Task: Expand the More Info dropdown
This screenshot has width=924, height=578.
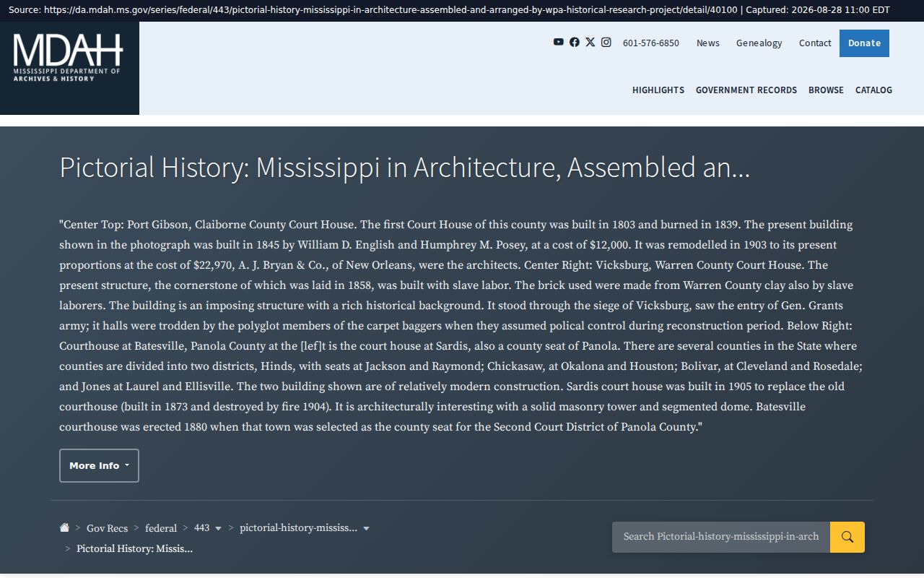Action: (99, 465)
